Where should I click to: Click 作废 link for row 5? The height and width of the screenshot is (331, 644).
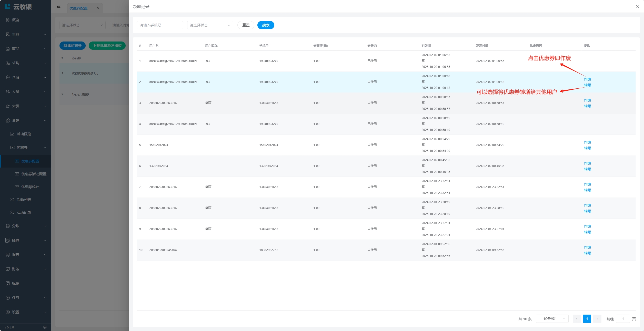pos(587,142)
